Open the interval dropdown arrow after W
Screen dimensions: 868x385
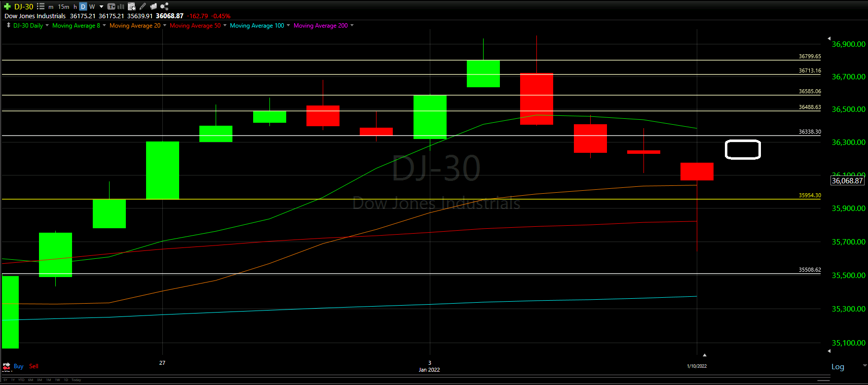click(x=101, y=6)
